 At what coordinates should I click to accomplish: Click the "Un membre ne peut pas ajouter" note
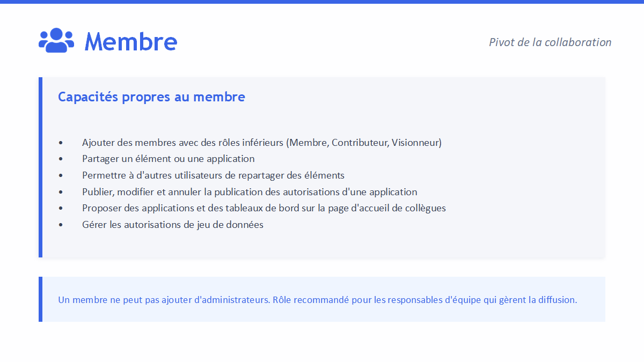(317, 300)
